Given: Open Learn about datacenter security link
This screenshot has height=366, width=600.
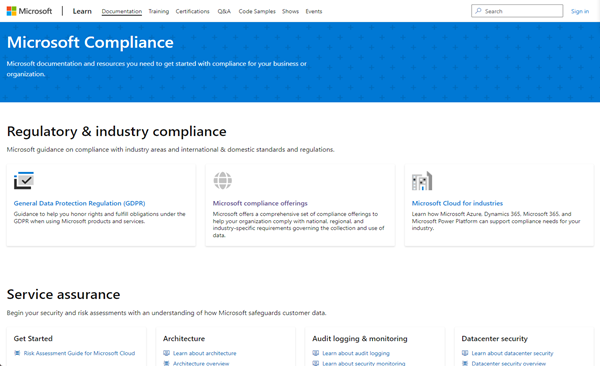Looking at the screenshot, I should pos(512,353).
